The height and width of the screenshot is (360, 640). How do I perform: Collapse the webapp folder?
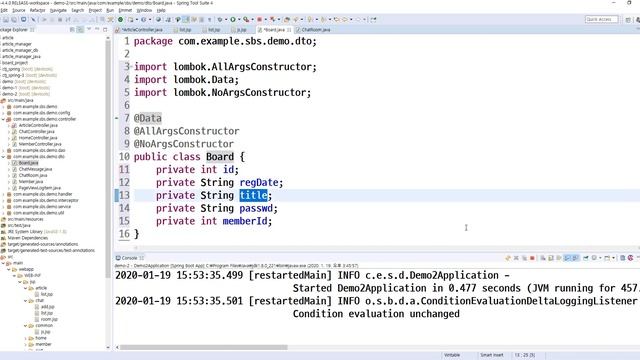tap(9, 269)
